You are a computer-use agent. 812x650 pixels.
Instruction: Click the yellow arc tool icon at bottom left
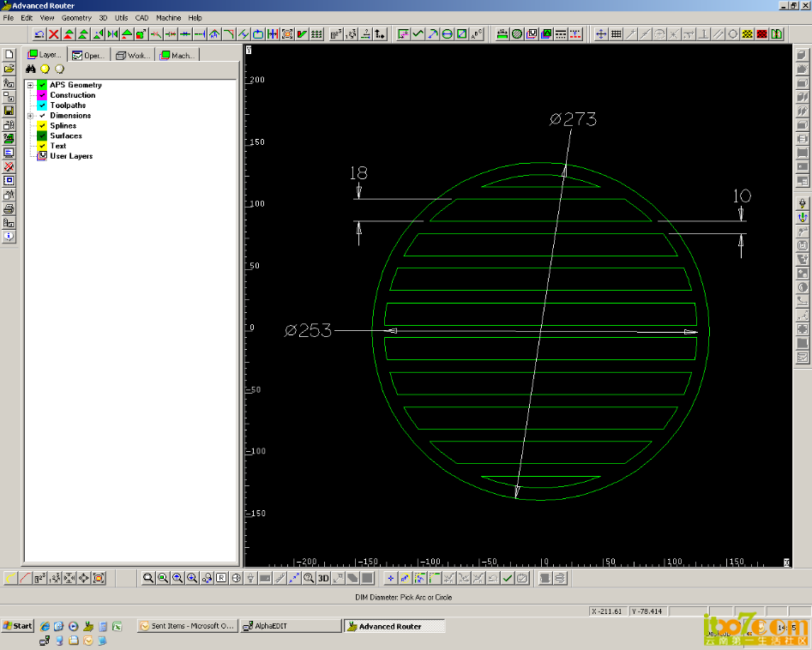tap(10, 578)
